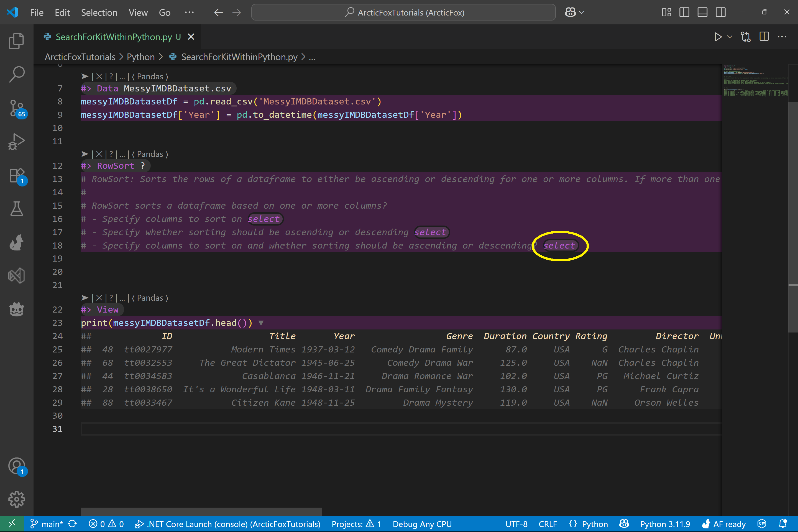Screen dimensions: 798x532
Task: Open the File menu
Action: coord(37,12)
